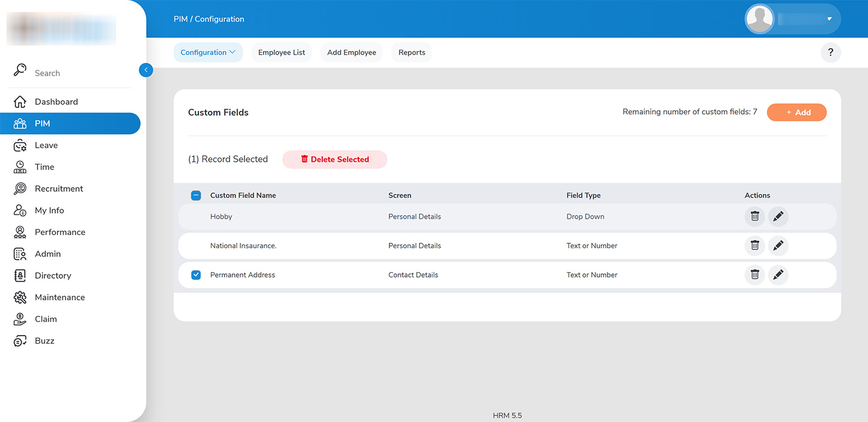Open the Add Employee tab

(x=352, y=53)
